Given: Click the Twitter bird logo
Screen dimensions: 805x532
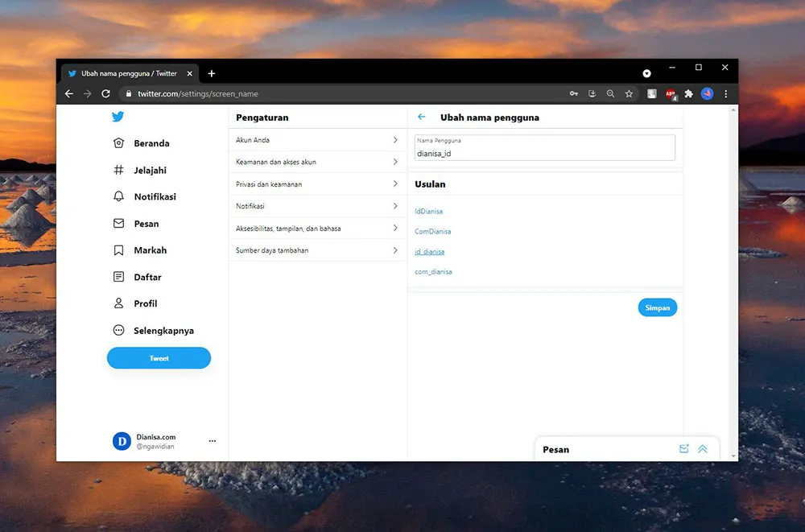Looking at the screenshot, I should 118,117.
